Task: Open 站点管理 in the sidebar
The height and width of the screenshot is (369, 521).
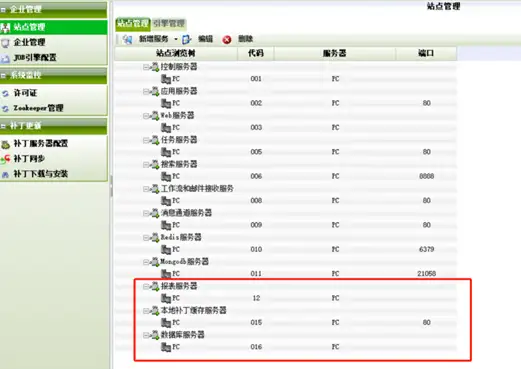Action: tap(53, 27)
